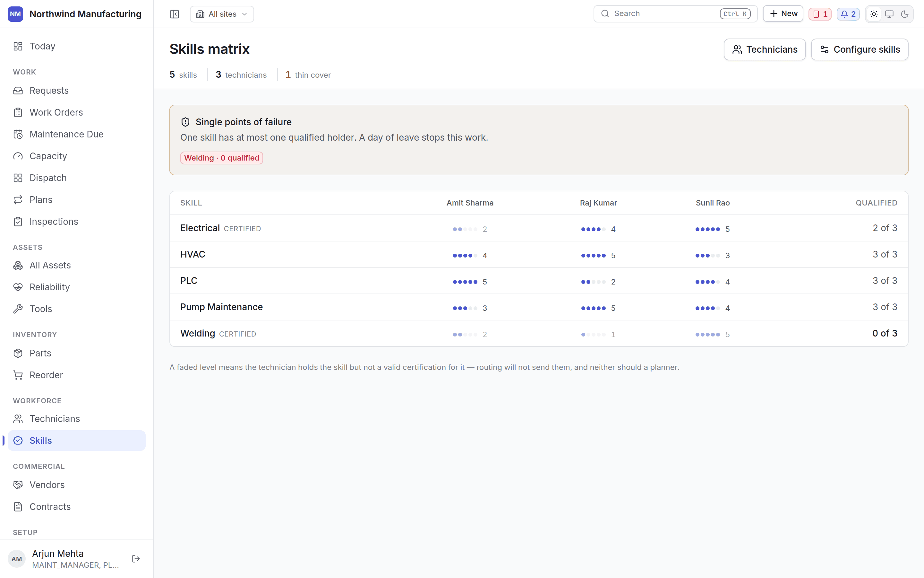
Task: Select the Welding skill row name
Action: (198, 333)
